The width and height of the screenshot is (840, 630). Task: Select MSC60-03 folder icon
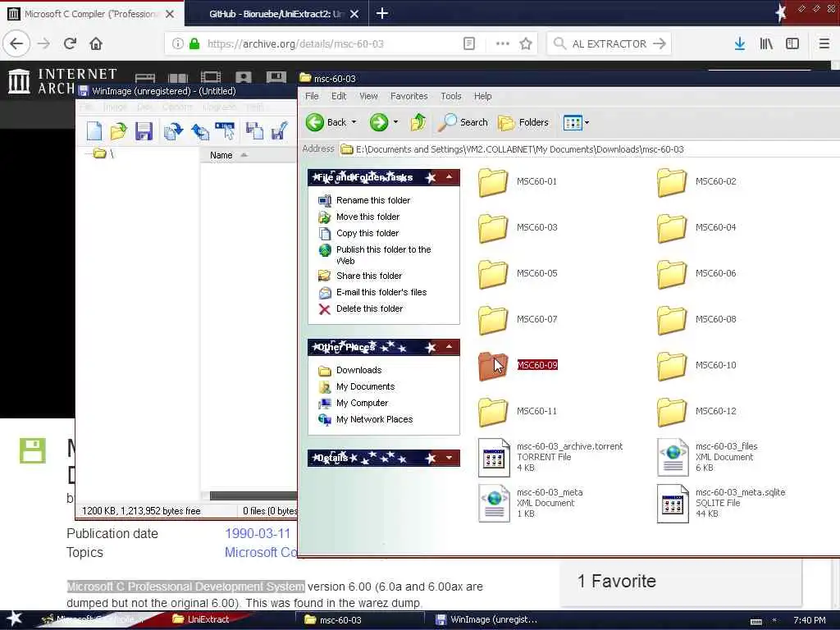click(493, 228)
